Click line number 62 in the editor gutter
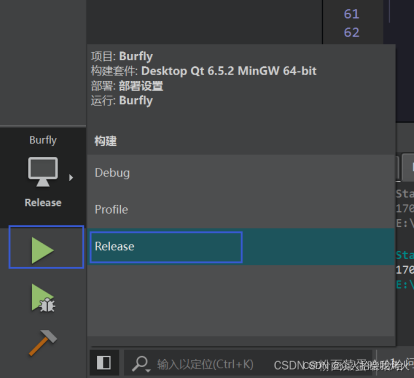Image resolution: width=414 pixels, height=378 pixels. [x=352, y=33]
